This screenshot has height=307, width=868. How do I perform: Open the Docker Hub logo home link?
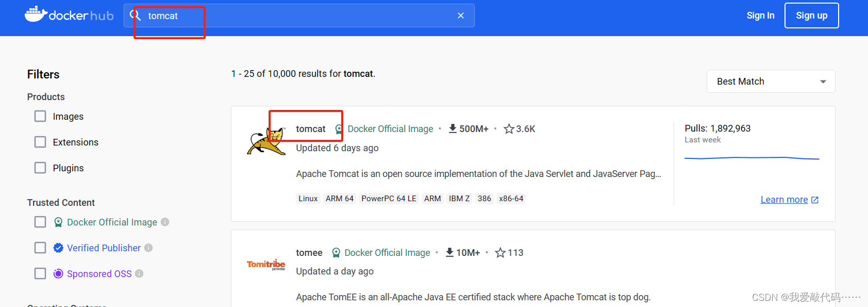(69, 14)
